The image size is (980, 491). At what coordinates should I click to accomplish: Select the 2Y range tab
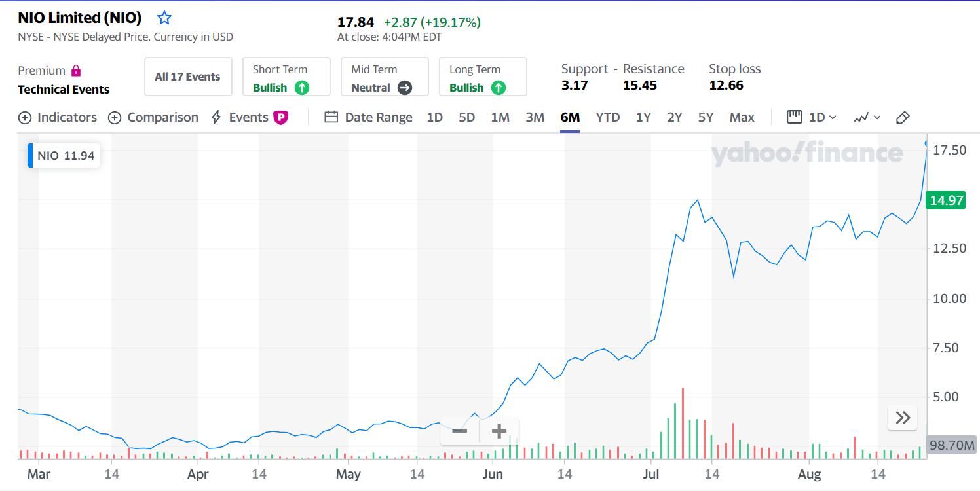(675, 118)
